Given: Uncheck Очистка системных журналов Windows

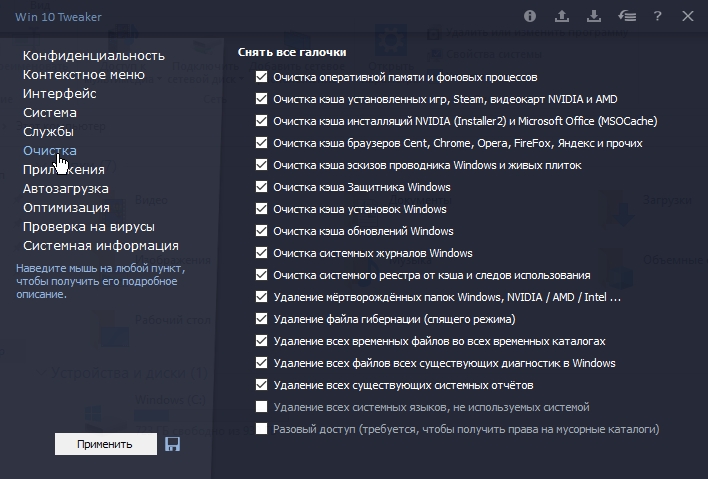Looking at the screenshot, I should pos(261,252).
